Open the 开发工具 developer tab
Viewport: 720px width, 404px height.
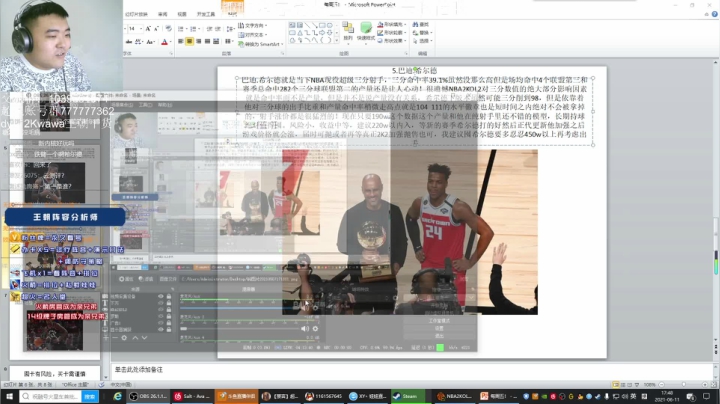tap(206, 14)
